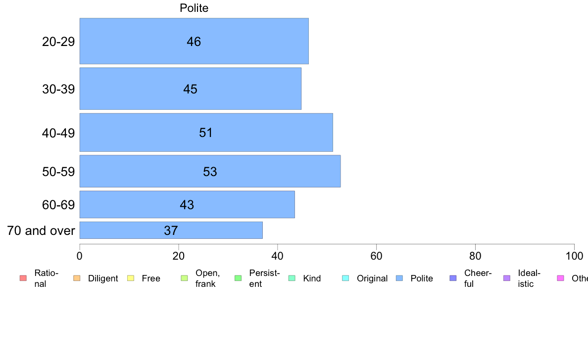Click the Rational legend color swatch
This screenshot has width=588, height=364.
click(x=23, y=278)
